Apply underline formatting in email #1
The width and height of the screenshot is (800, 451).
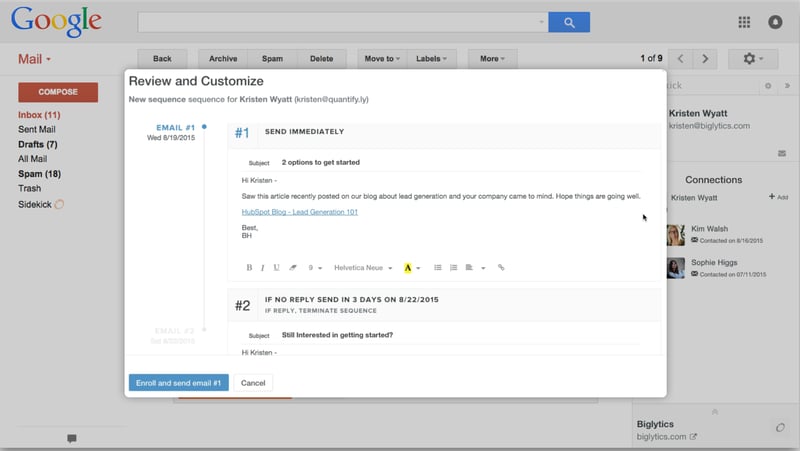click(x=277, y=267)
